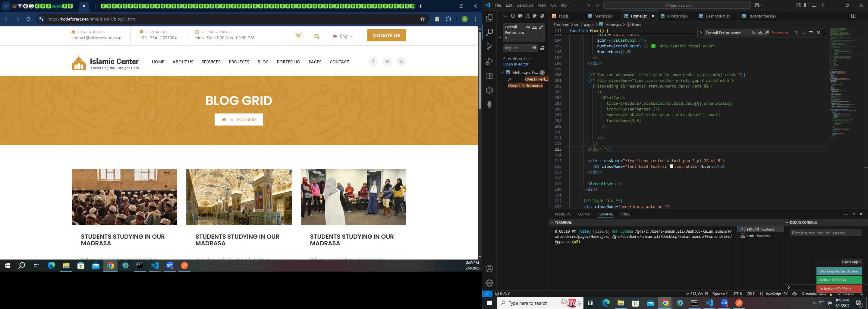This screenshot has width=868, height=309.
Task: Toggle Panel visibility in the title bar
Action: tap(814, 5)
